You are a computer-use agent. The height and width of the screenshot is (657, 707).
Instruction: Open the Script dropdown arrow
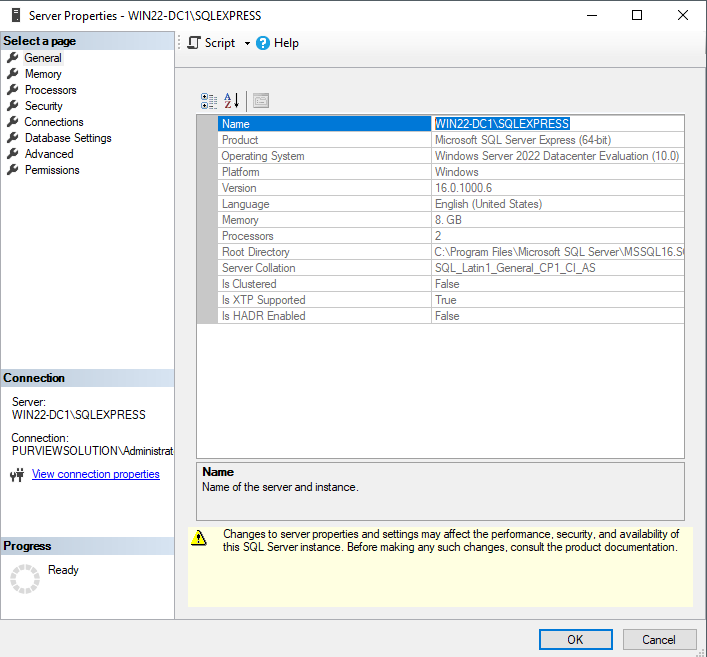click(x=247, y=43)
